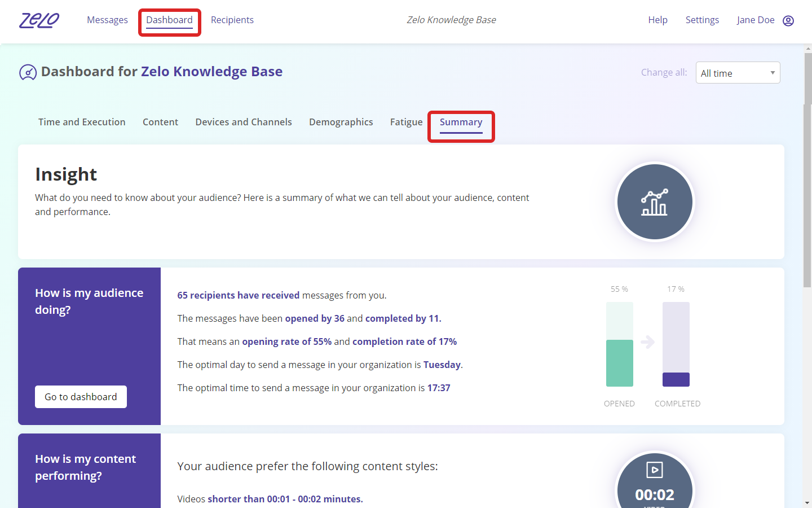Open Settings from the top bar

click(x=702, y=20)
